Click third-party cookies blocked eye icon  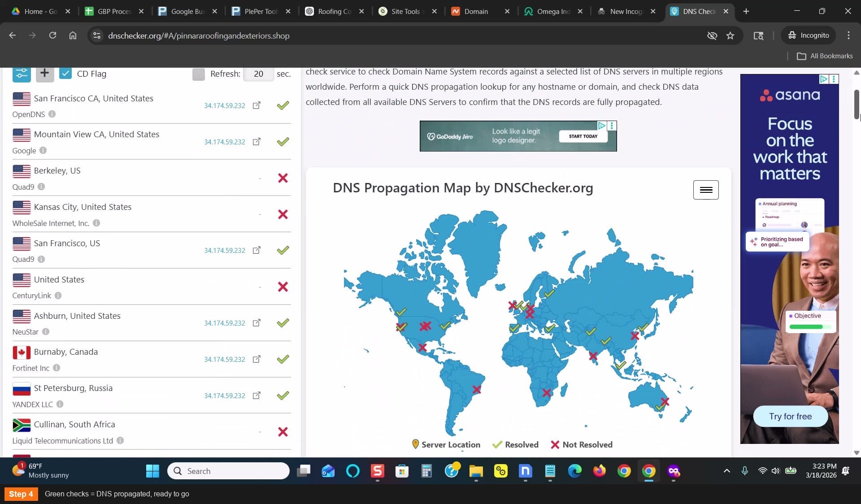click(712, 35)
